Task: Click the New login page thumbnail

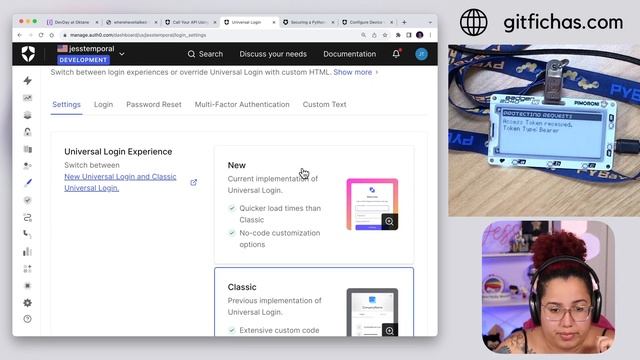Action: click(x=372, y=204)
